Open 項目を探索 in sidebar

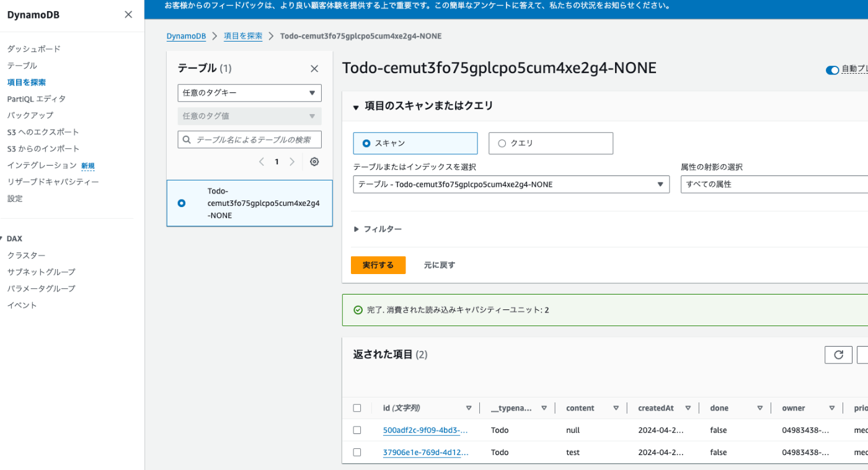click(x=26, y=82)
